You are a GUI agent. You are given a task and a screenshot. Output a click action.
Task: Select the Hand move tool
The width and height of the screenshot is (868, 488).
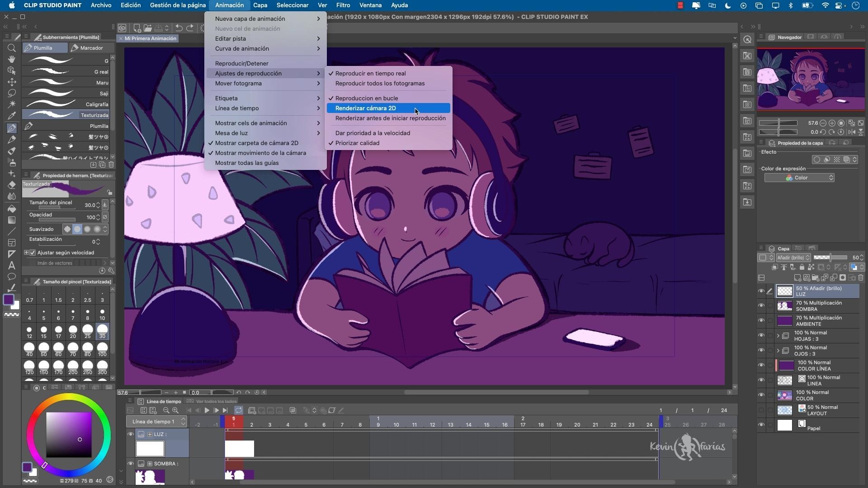coord(12,59)
